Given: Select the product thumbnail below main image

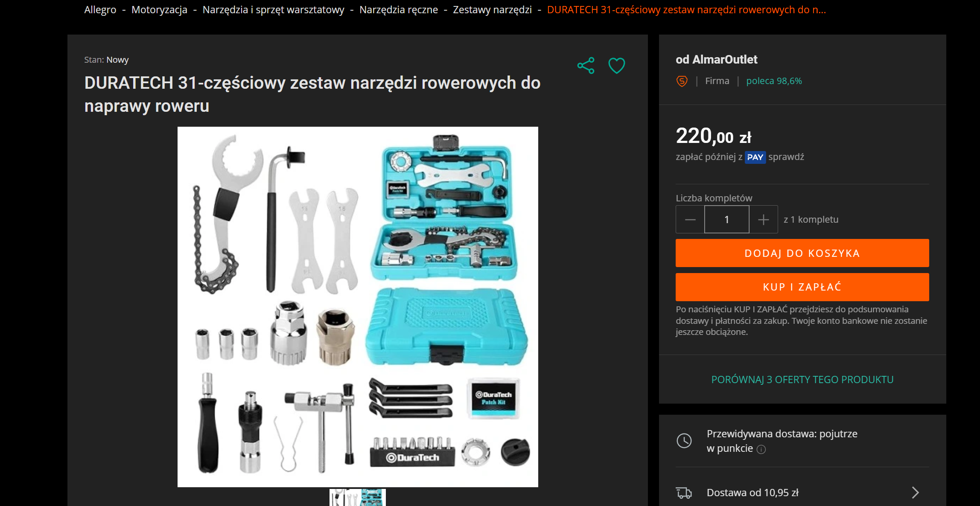Looking at the screenshot, I should (358, 497).
